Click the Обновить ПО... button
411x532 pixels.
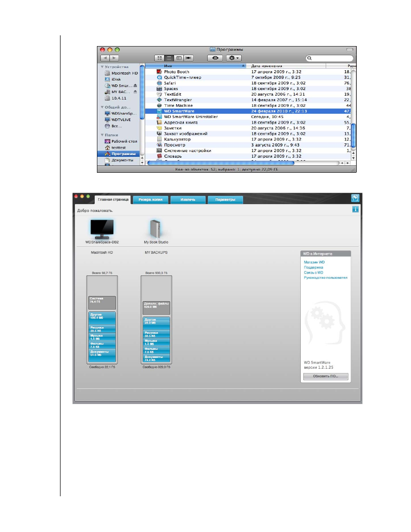[326, 376]
